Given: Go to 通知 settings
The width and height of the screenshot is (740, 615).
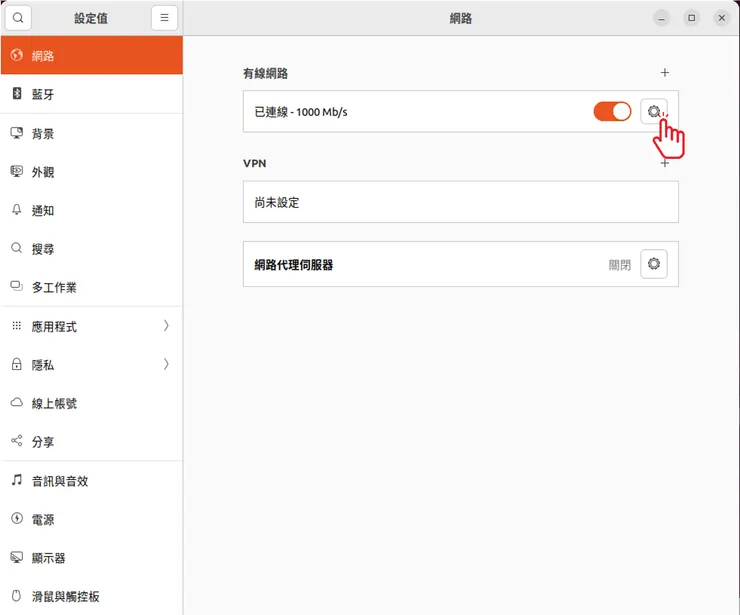Looking at the screenshot, I should tap(92, 210).
